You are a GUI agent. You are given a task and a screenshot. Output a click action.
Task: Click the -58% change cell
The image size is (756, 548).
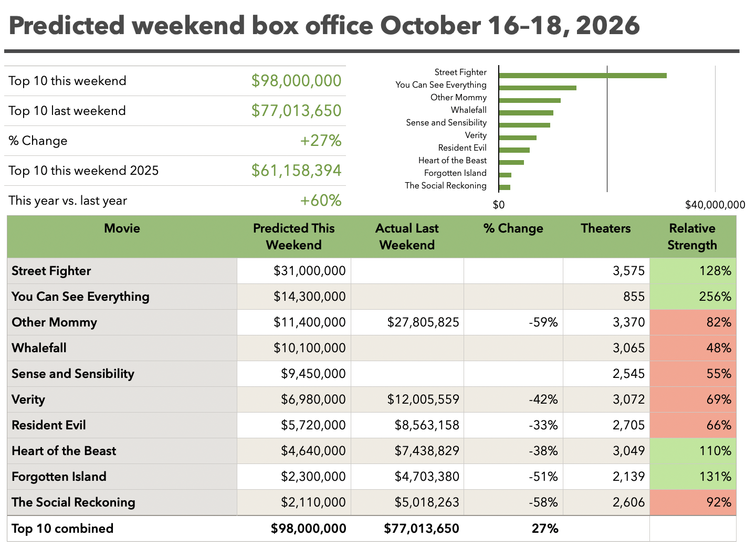click(x=513, y=502)
